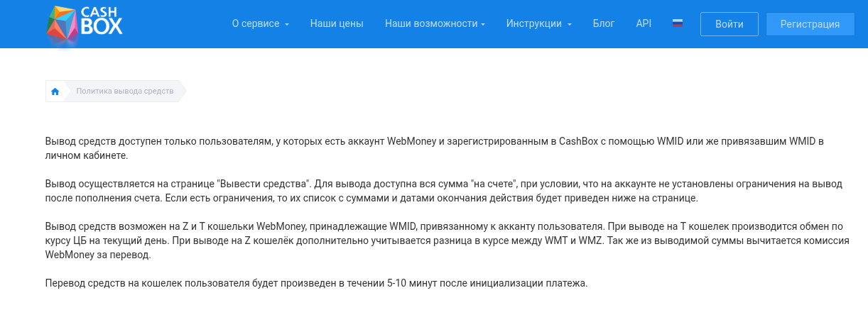Viewport: 868px width, 310px height.
Task: Select API in the navigation bar
Action: point(644,23)
